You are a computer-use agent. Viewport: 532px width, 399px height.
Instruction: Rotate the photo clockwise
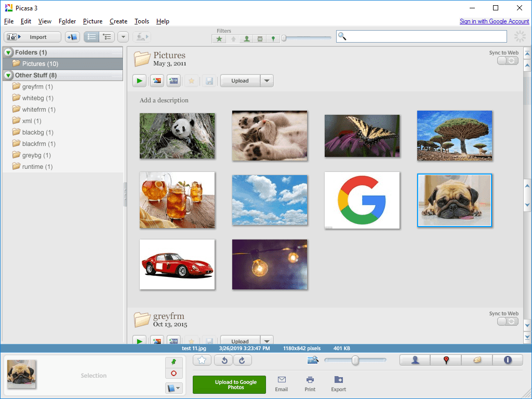pyautogui.click(x=242, y=360)
